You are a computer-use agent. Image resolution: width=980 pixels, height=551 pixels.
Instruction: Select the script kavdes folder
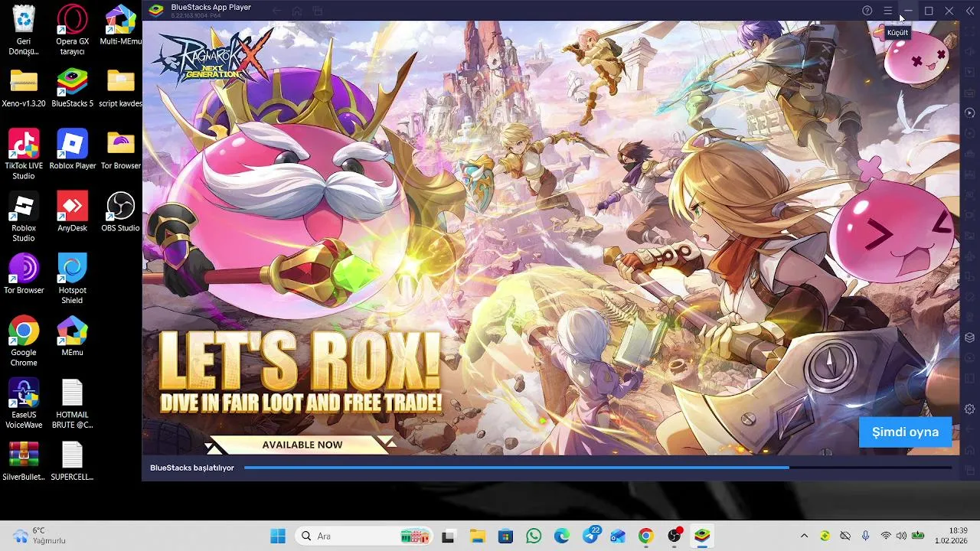point(120,88)
